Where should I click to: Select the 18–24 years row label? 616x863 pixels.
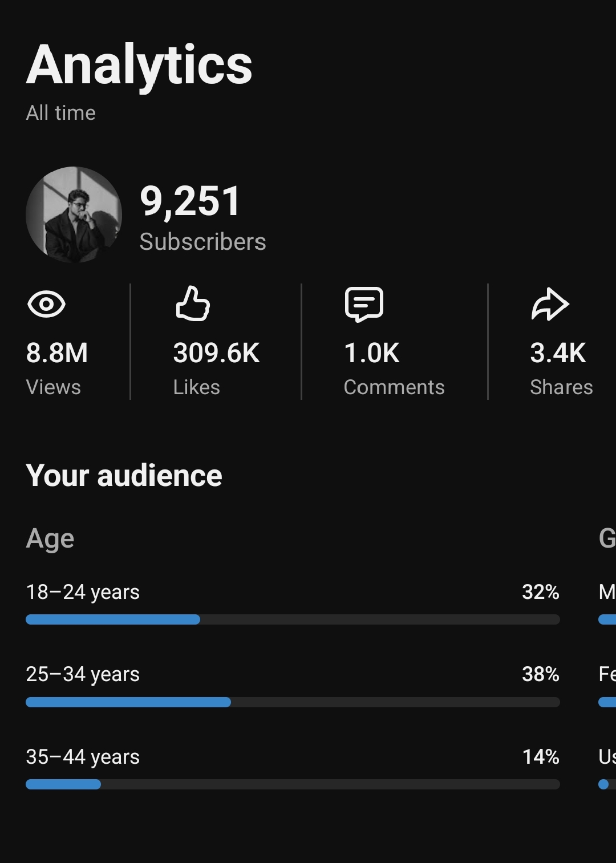click(x=83, y=593)
